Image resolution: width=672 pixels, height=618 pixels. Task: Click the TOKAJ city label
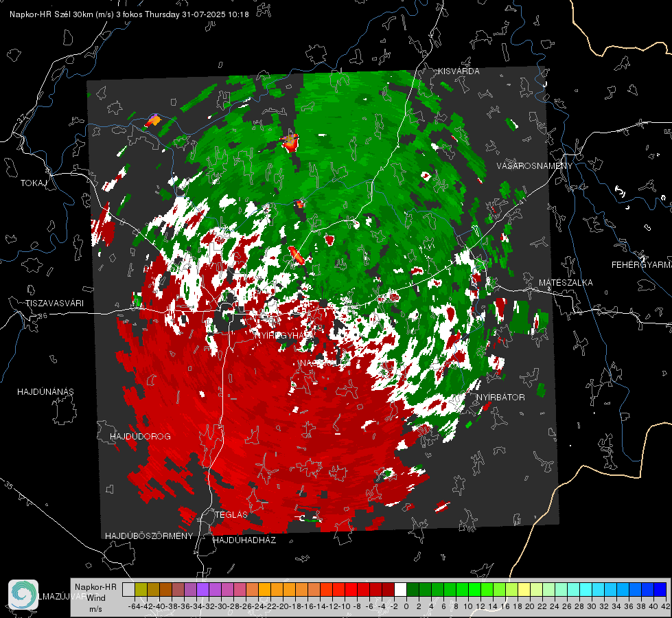(x=34, y=183)
